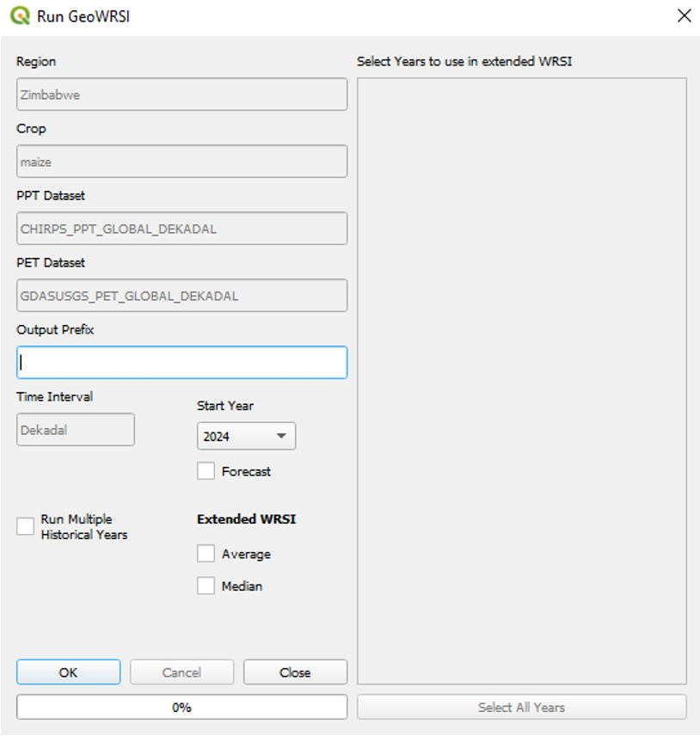Screen dimensions: 700x736
Task: Click the Region field showing Zimbabwe
Action: pos(181,95)
